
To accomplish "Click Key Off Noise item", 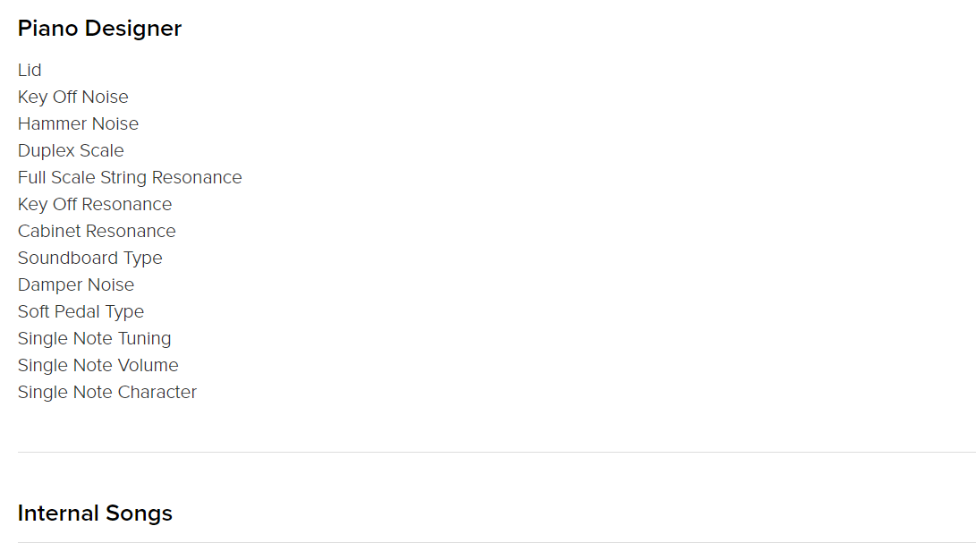I will [x=72, y=98].
